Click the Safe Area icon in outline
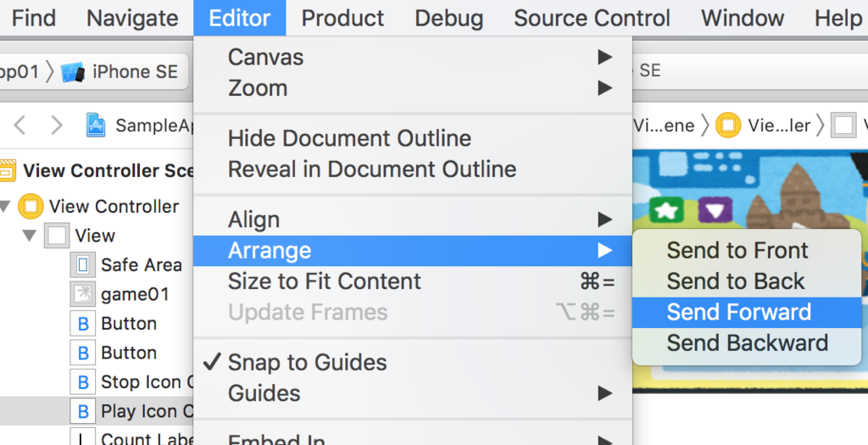Viewport: 868px width, 445px height. point(83,264)
